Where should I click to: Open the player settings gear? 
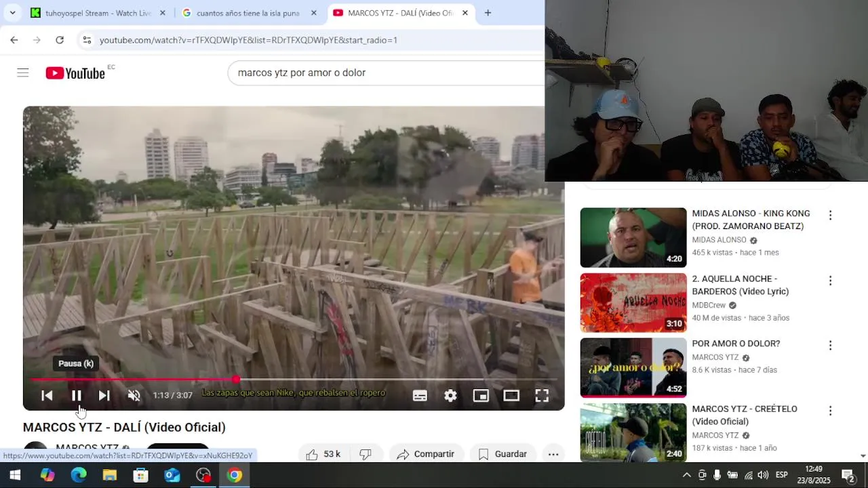click(x=450, y=396)
